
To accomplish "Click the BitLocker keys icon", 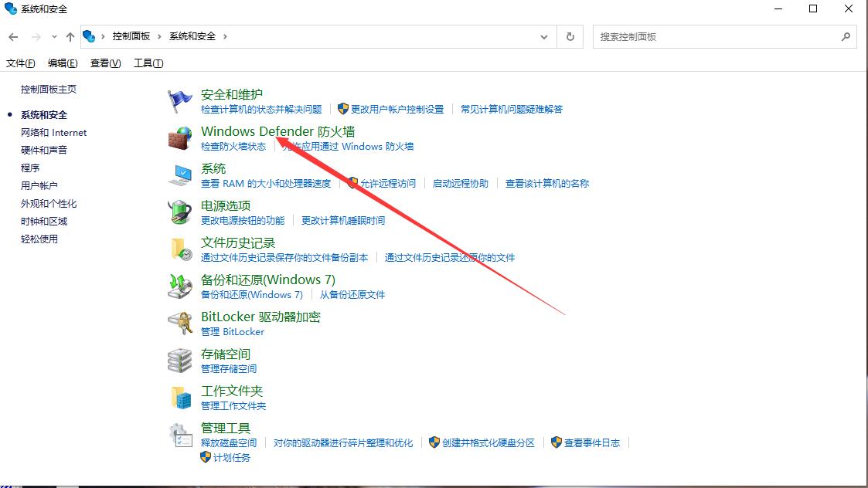I will pos(180,323).
